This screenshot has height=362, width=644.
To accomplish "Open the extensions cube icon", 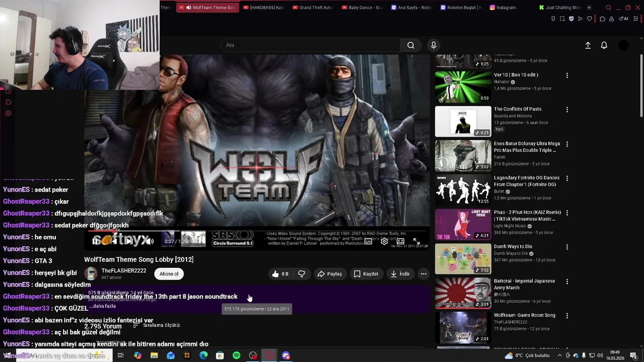I will (x=602, y=19).
